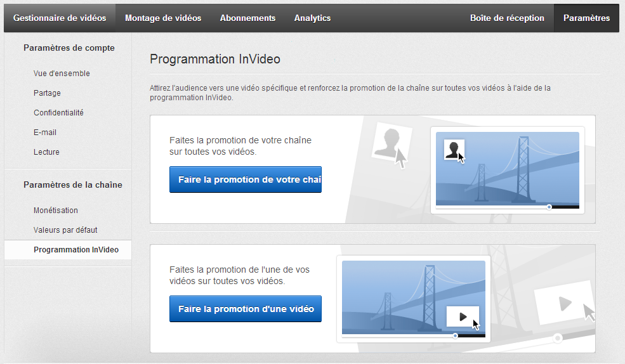The height and width of the screenshot is (364, 625).
Task: Open Valeurs par défaut
Action: (65, 230)
